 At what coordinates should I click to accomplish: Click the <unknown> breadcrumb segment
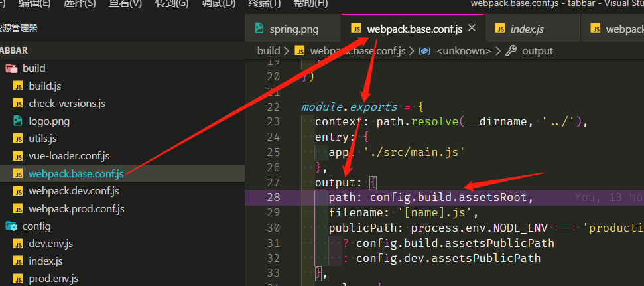[x=464, y=51]
